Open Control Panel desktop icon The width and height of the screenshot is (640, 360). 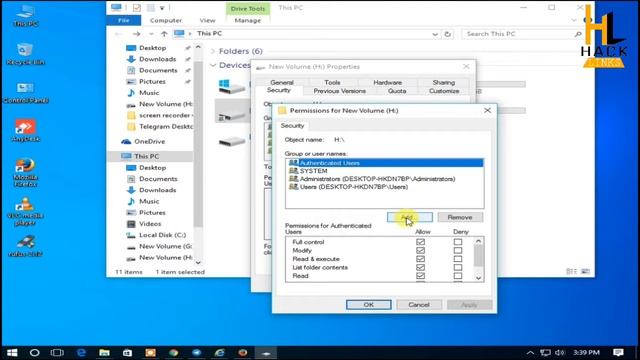tap(25, 92)
